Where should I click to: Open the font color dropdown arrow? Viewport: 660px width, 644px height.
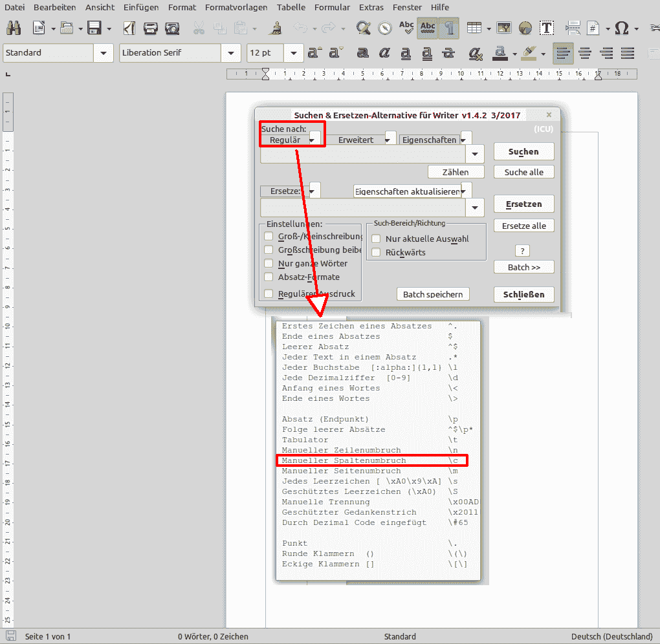(x=515, y=54)
